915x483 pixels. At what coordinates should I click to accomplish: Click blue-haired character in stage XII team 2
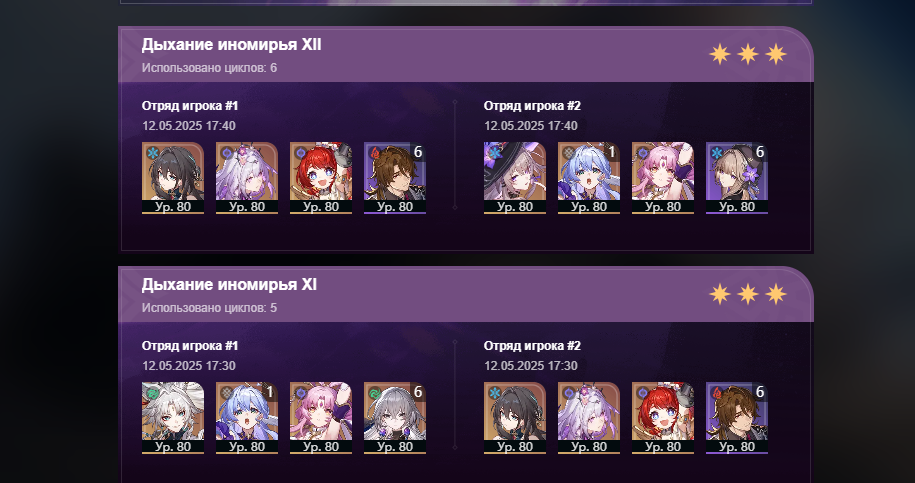click(x=589, y=178)
